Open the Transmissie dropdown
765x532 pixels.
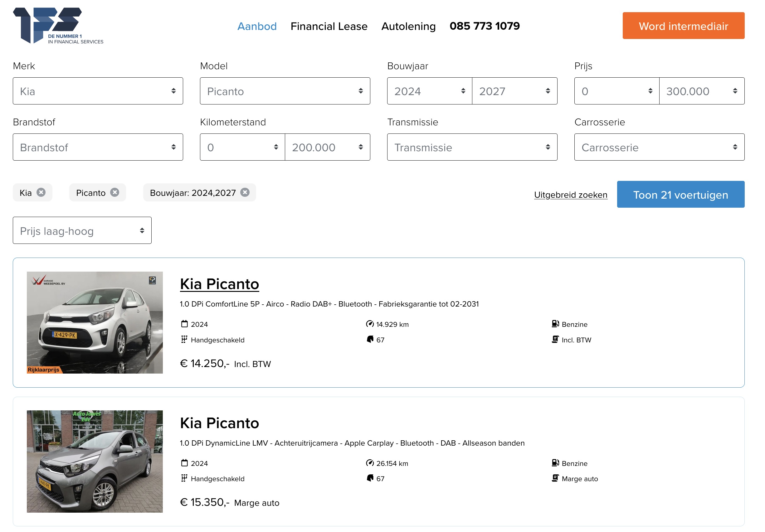pos(472,147)
